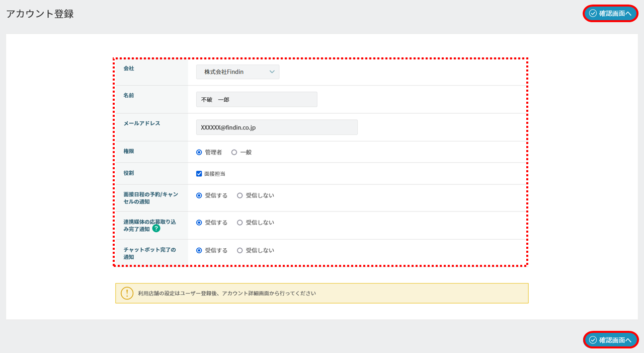Select 受信しない for 連携媒体の応募取り込み完了通知

(x=240, y=223)
